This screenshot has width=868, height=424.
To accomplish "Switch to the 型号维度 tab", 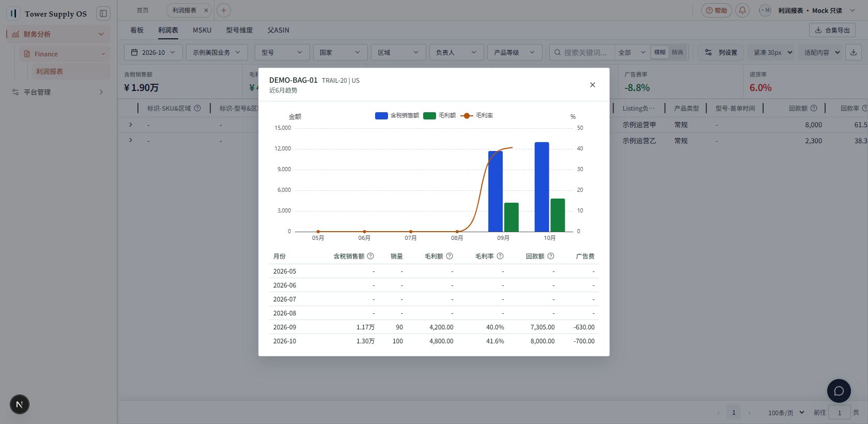I will (x=239, y=30).
